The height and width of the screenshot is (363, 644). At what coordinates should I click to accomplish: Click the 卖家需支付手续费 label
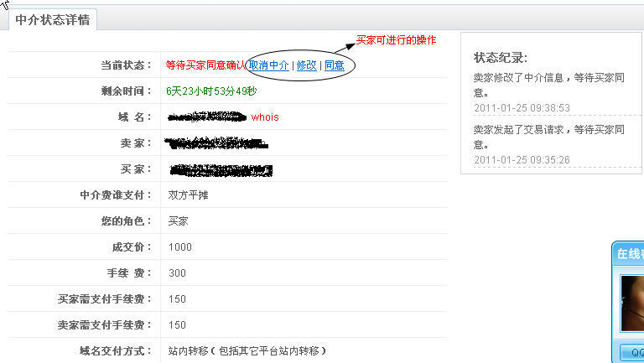[105, 325]
